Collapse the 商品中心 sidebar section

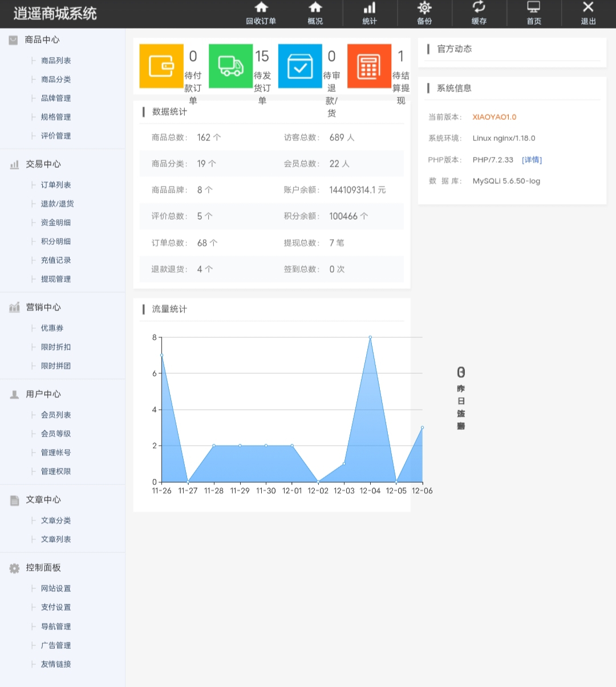(x=42, y=40)
